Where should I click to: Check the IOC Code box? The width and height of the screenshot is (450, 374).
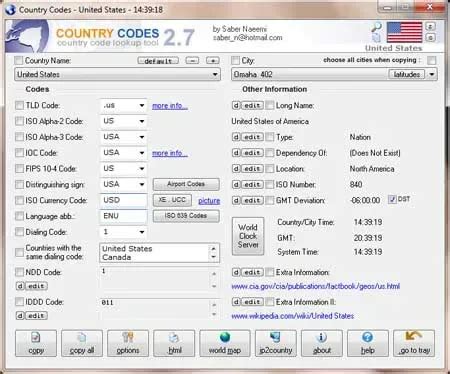tap(19, 153)
